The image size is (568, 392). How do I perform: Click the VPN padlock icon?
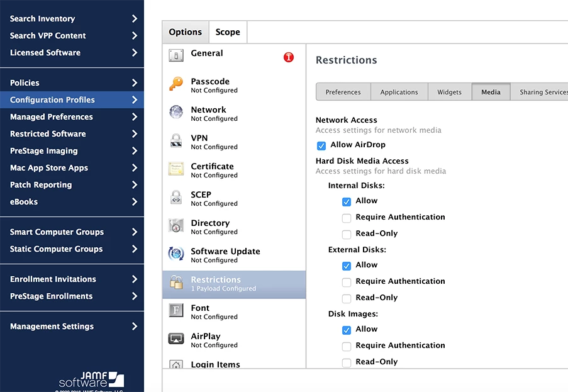point(176,140)
